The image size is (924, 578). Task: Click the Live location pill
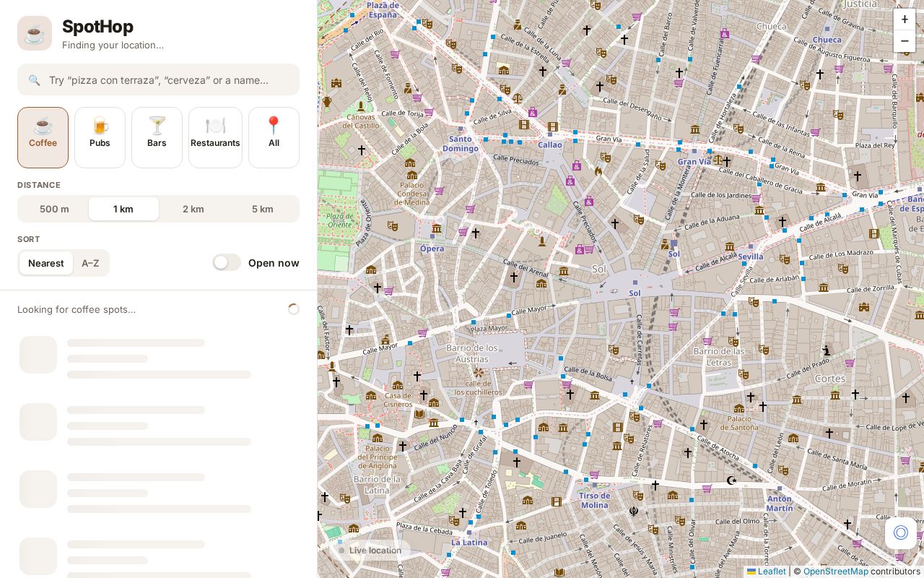click(370, 551)
